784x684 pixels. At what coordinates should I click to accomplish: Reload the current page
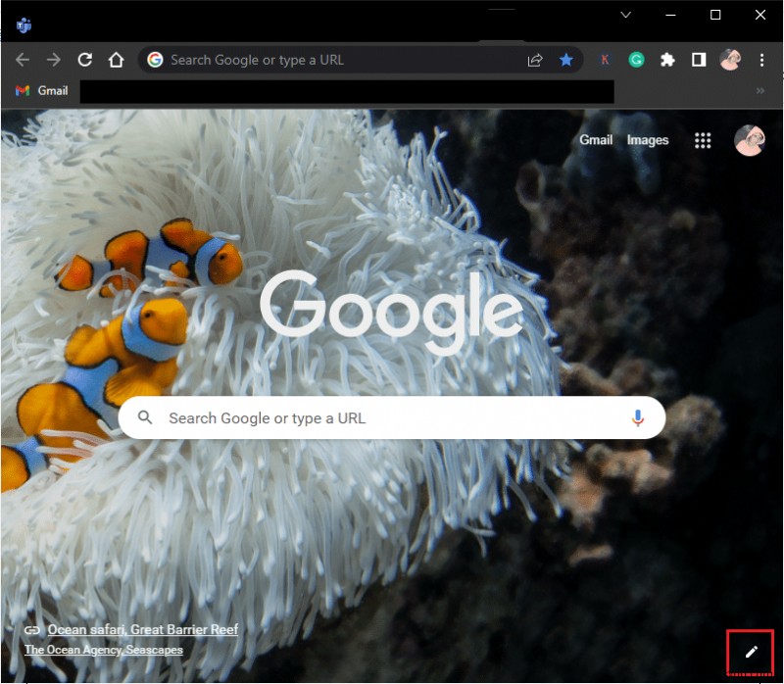(84, 60)
